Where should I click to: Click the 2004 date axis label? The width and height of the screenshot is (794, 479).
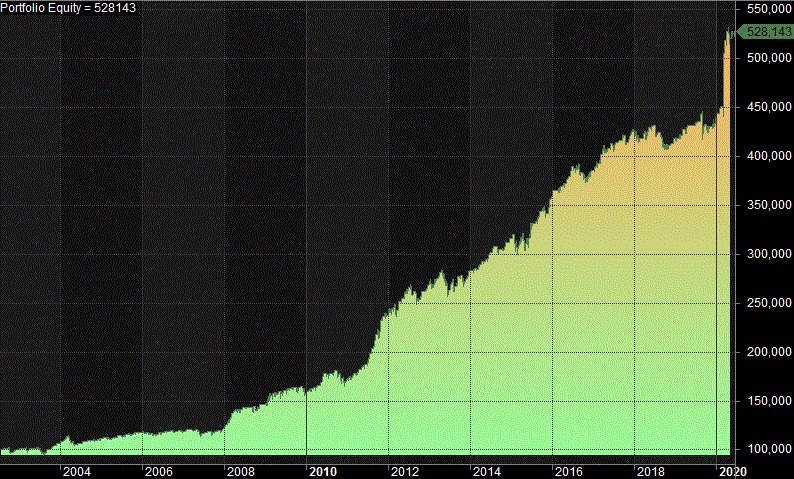(x=76, y=470)
